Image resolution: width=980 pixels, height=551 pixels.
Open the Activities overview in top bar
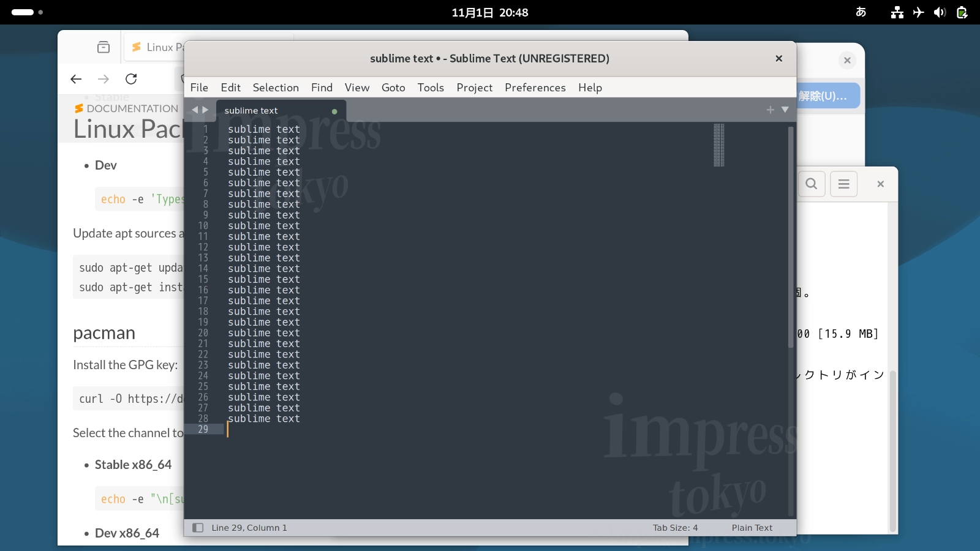tap(27, 12)
